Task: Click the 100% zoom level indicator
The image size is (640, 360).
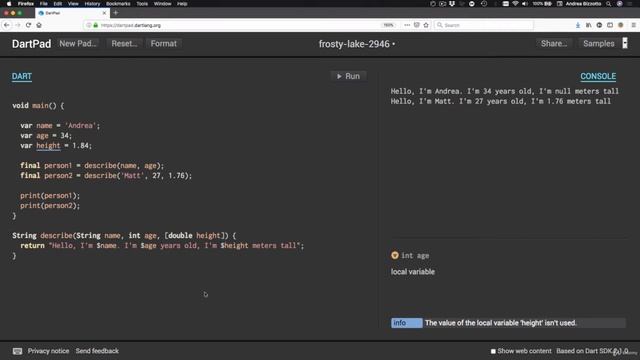Action: [x=388, y=25]
